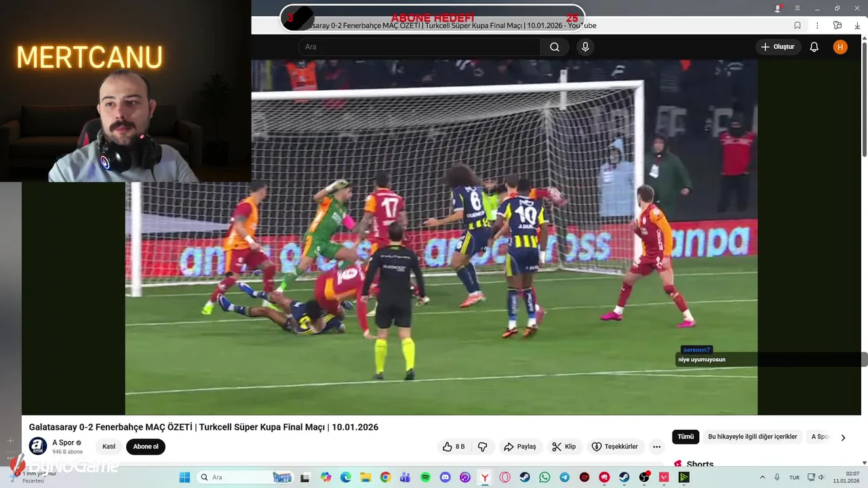
Task: Open the browser hamburger main menu
Action: click(x=797, y=8)
